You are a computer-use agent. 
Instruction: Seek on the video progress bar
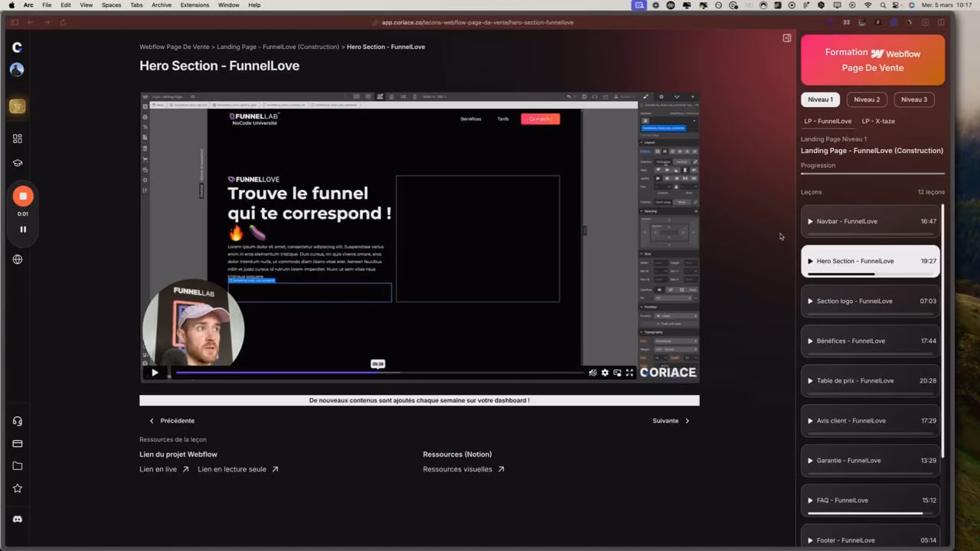point(379,373)
